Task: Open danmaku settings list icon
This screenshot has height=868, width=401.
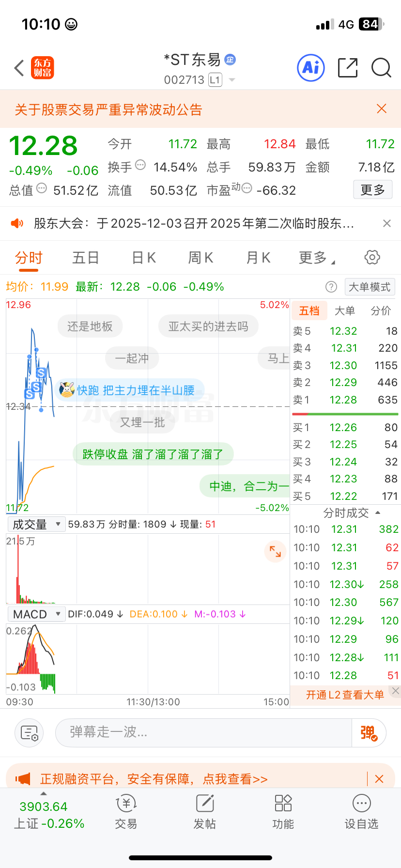Action: point(29,733)
